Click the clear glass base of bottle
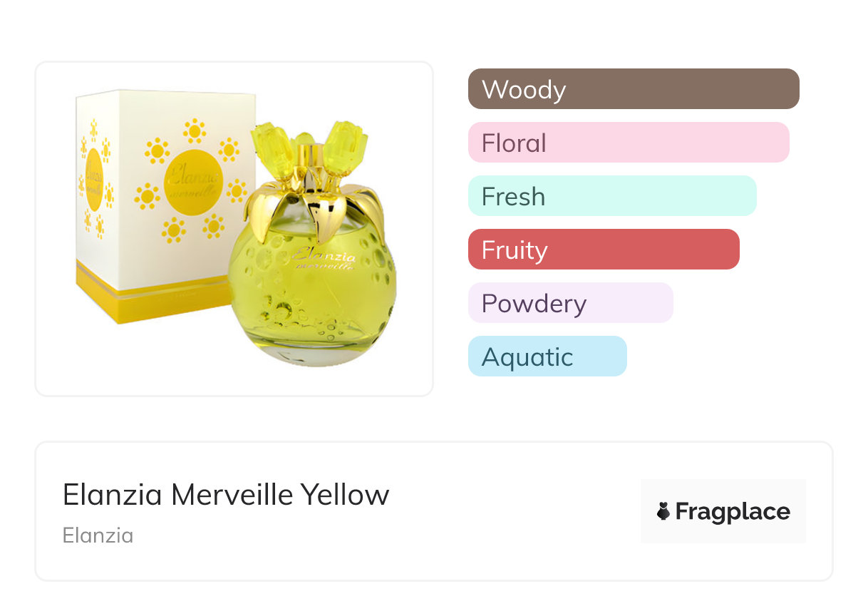 [314, 354]
